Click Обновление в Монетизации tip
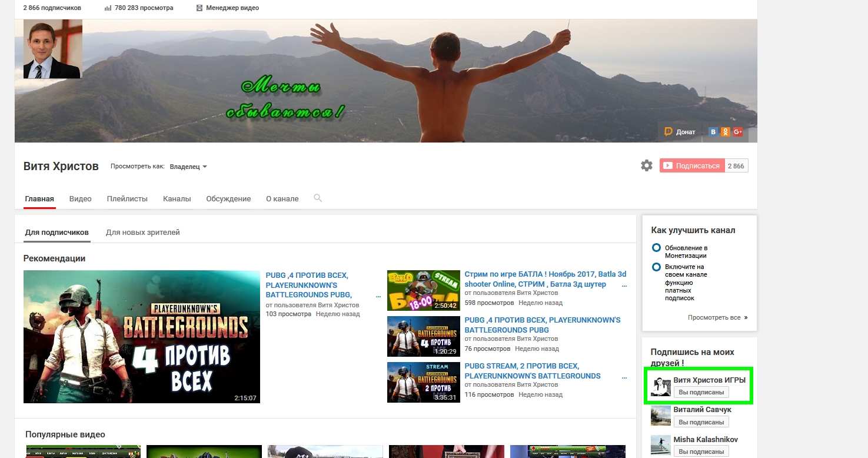This screenshot has width=868, height=458. pyautogui.click(x=686, y=252)
